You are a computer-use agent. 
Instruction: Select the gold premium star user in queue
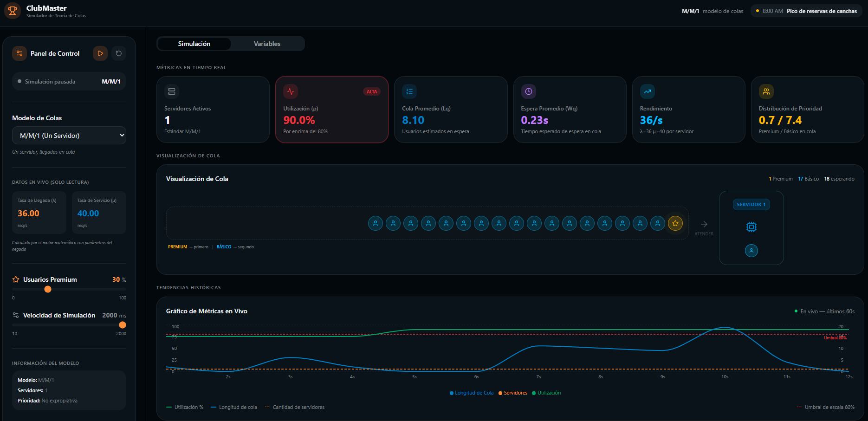[675, 223]
